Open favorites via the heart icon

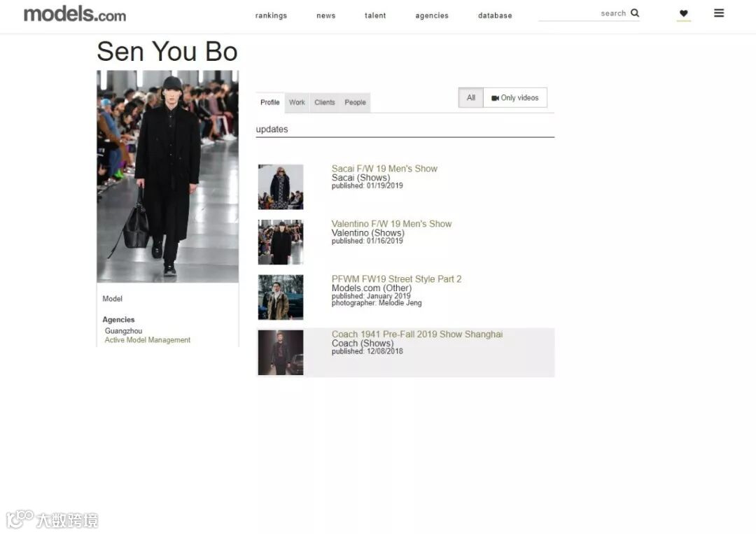coord(684,13)
